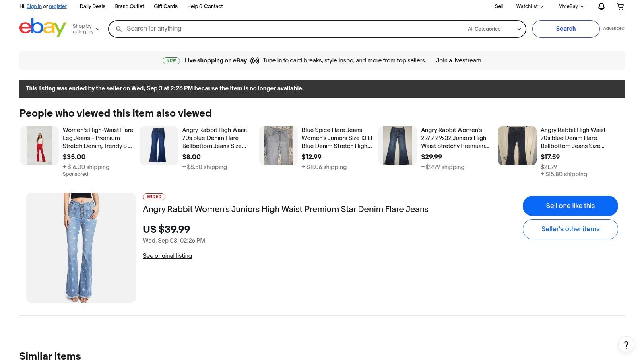The width and height of the screenshot is (644, 362).
Task: Open the notifications bell
Action: [x=601, y=6]
